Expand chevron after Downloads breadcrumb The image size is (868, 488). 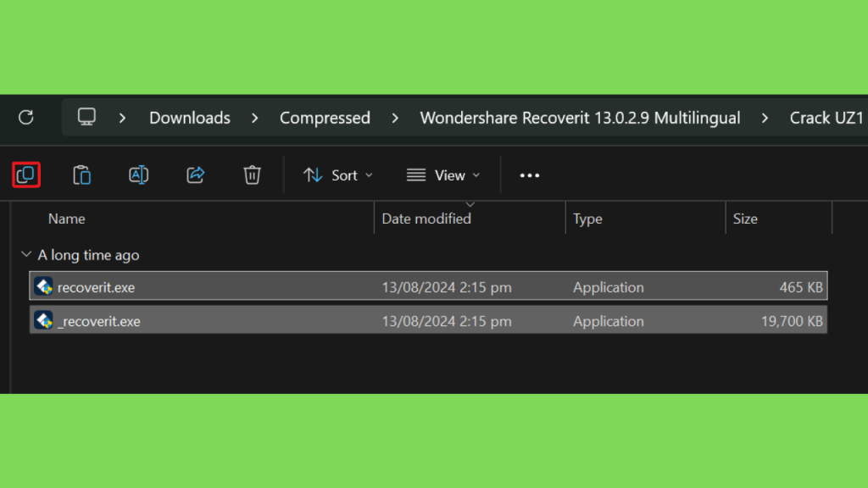click(x=254, y=118)
